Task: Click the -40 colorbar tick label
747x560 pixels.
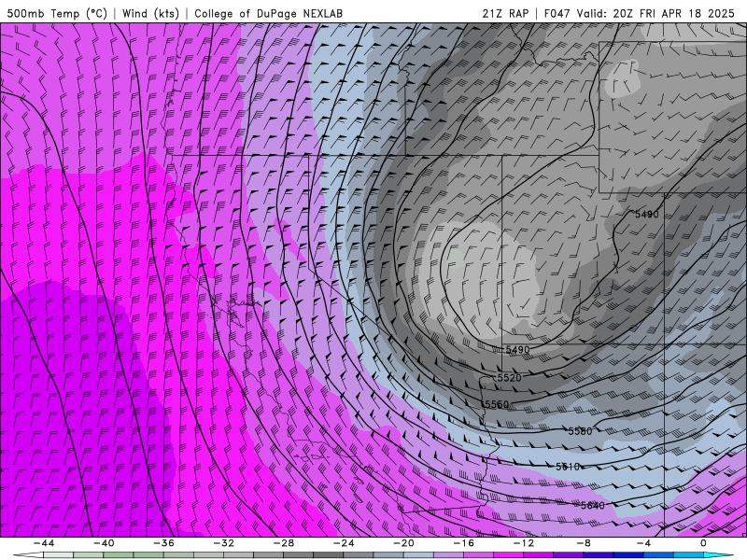Action: coord(104,543)
